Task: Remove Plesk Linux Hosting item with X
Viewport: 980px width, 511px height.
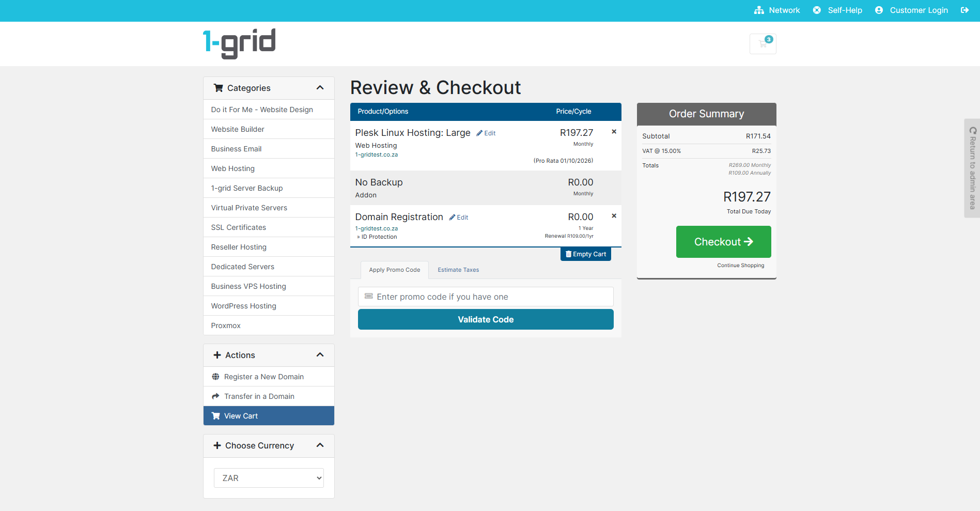Action: (614, 132)
